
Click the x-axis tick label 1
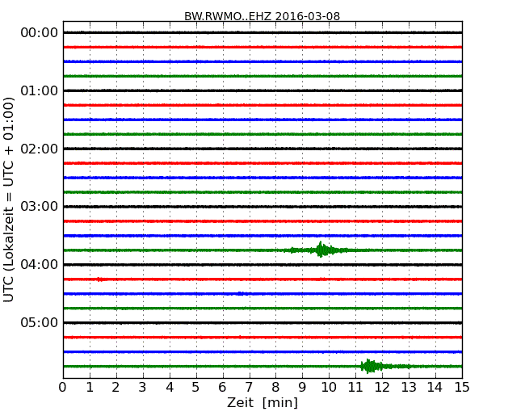[x=90, y=388]
